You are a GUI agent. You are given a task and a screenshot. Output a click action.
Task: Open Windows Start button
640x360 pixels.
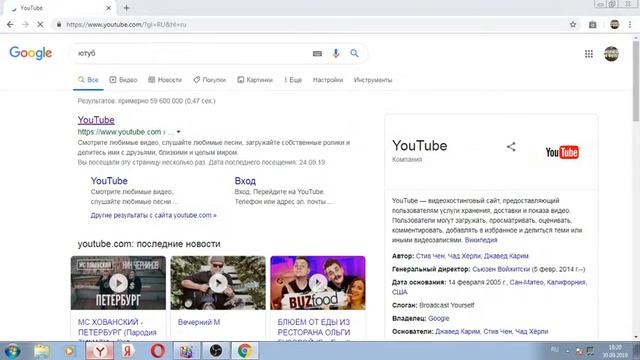[12, 351]
